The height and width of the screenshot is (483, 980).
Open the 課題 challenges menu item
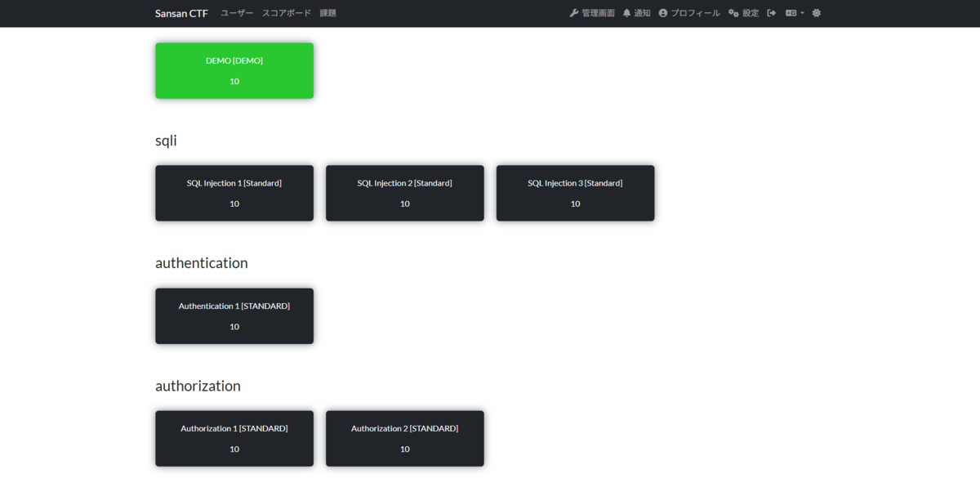pos(327,13)
